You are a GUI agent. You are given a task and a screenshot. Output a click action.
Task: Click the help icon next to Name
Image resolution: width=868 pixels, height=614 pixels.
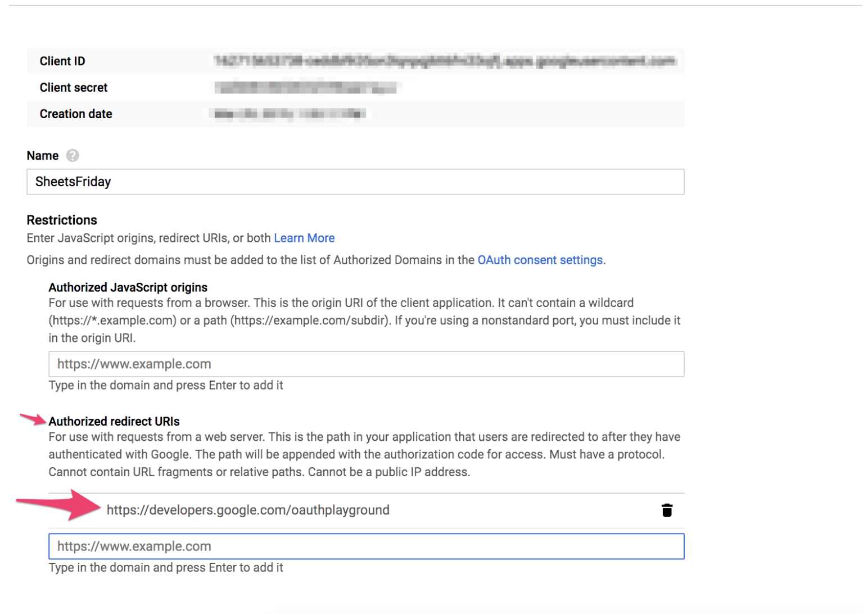73,155
